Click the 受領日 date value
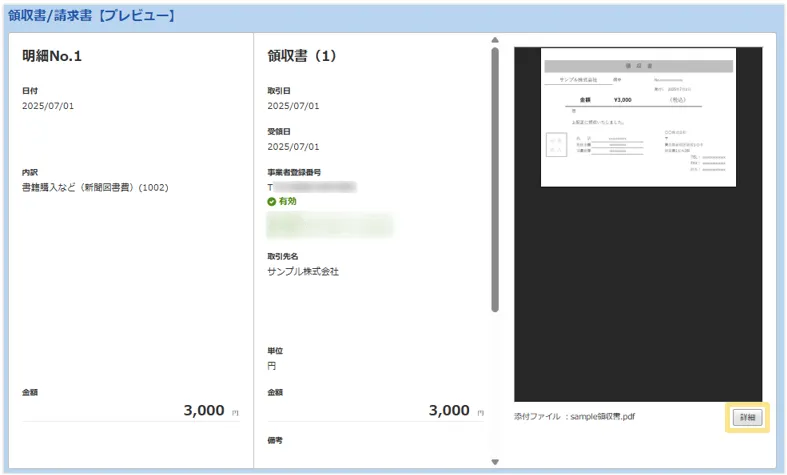Image resolution: width=787 pixels, height=475 pixels. [293, 146]
